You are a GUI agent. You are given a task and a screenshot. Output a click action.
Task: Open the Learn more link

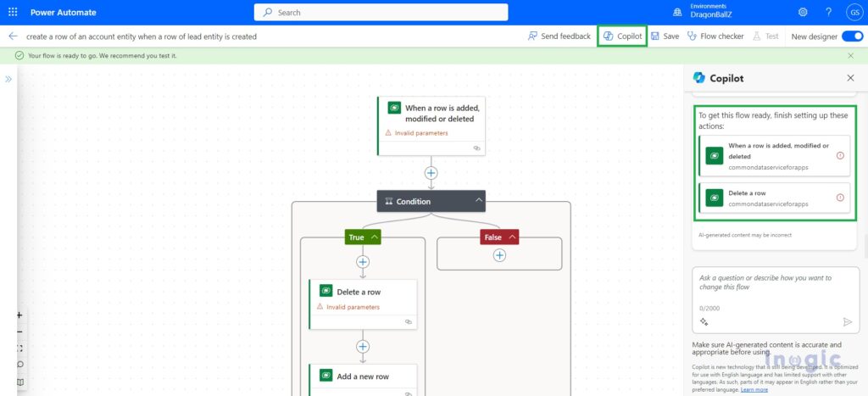[754, 390]
